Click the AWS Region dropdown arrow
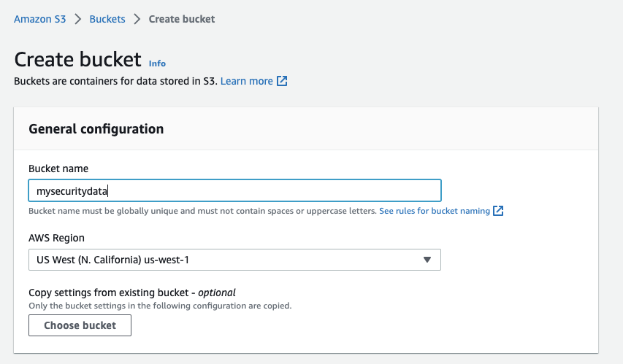Screen dimensions: 623x364 pyautogui.click(x=427, y=260)
